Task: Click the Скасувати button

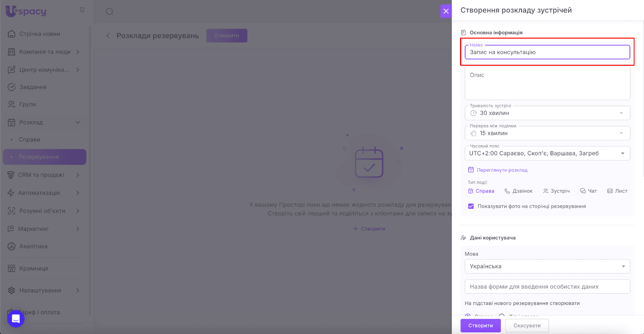Action: (527, 326)
